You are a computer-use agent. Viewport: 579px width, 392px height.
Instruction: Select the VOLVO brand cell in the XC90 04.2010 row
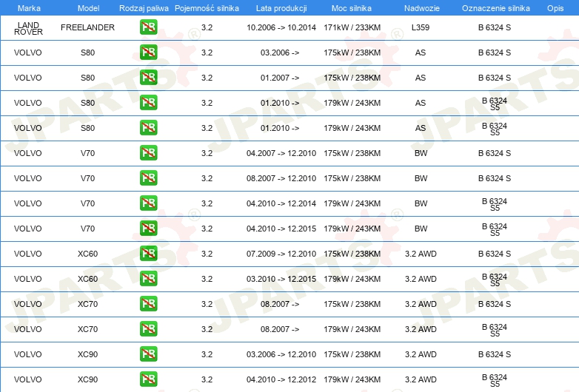click(x=28, y=379)
